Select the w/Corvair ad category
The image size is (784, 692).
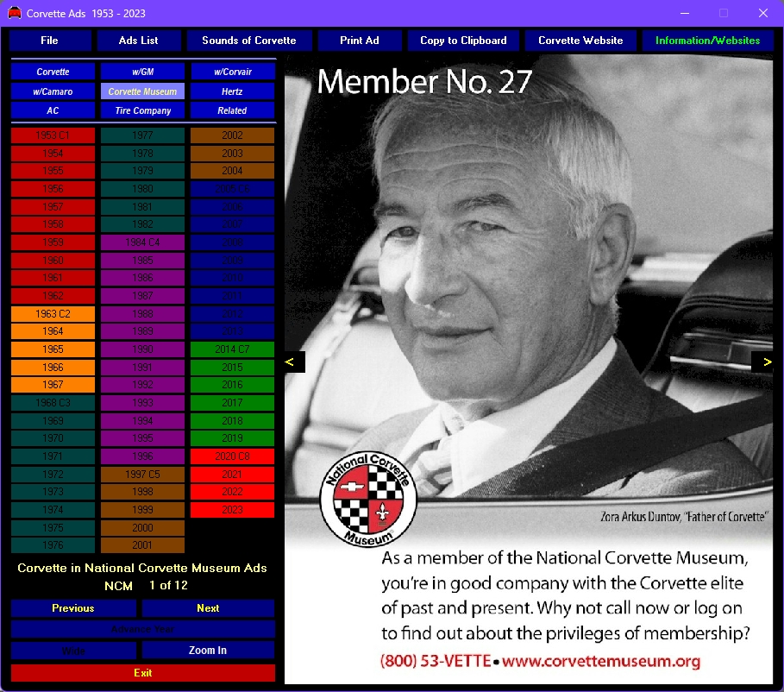click(233, 72)
